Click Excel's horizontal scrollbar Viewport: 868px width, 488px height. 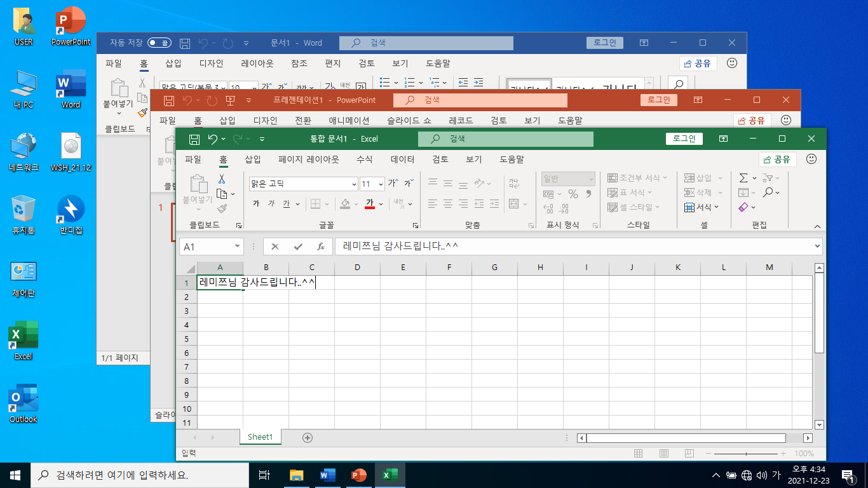coord(686,438)
